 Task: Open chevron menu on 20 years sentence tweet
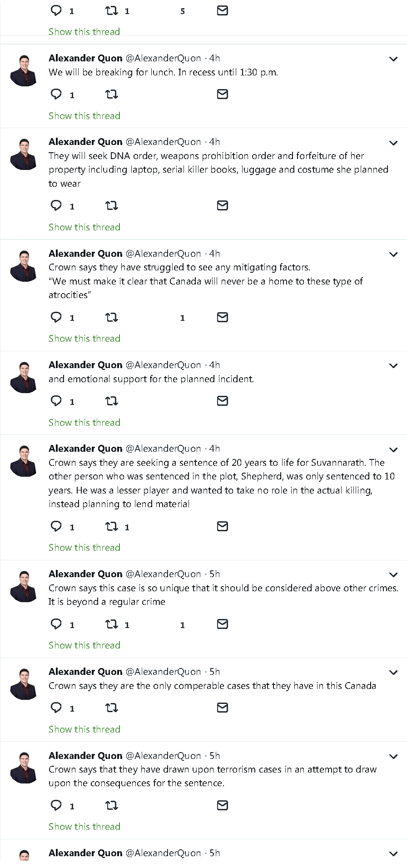(393, 449)
